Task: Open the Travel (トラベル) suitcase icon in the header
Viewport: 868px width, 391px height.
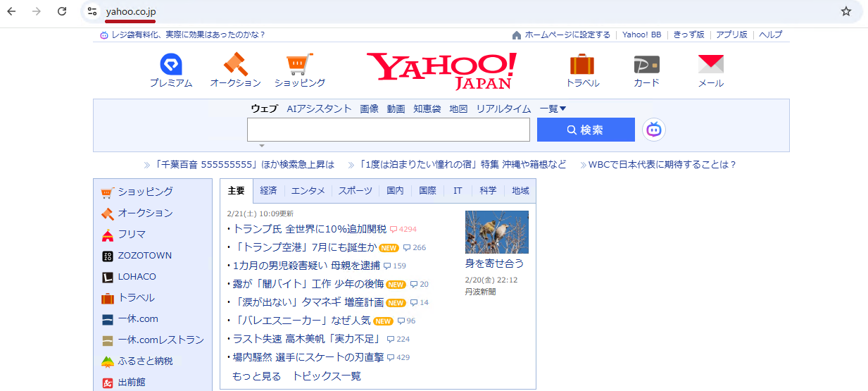Action: 582,65
